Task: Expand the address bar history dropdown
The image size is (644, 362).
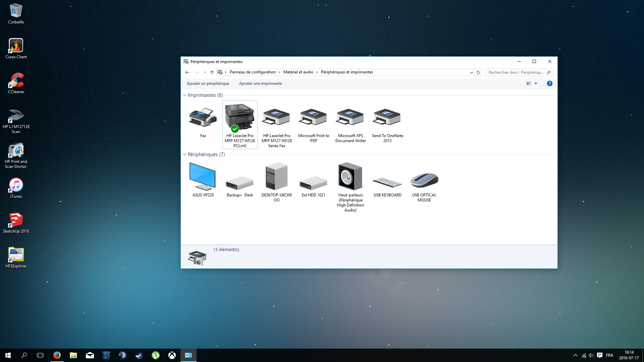Action: pos(471,72)
